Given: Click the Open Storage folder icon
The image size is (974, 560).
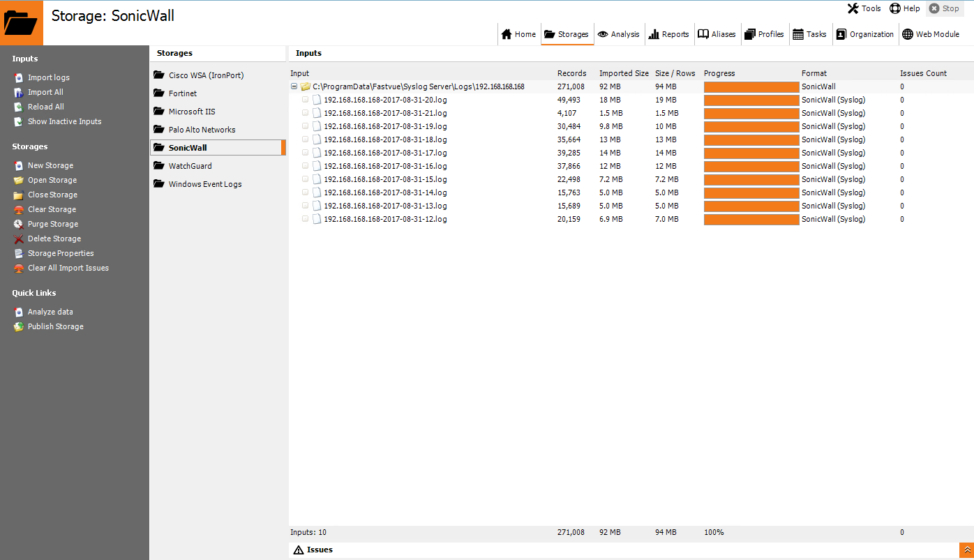Looking at the screenshot, I should 19,180.
